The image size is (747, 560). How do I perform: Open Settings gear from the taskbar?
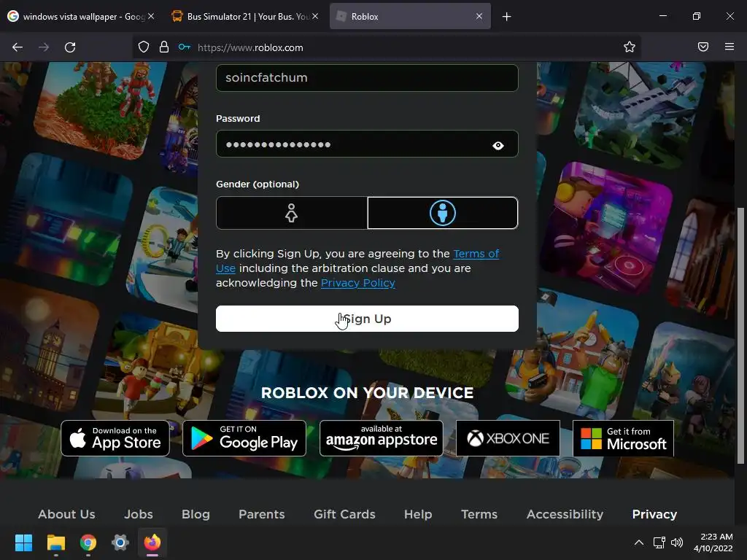click(120, 542)
